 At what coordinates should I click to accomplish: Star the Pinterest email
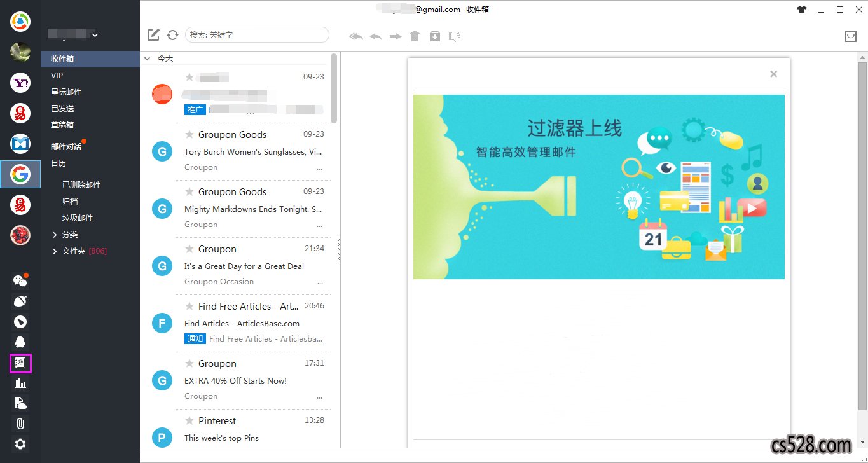pos(189,420)
